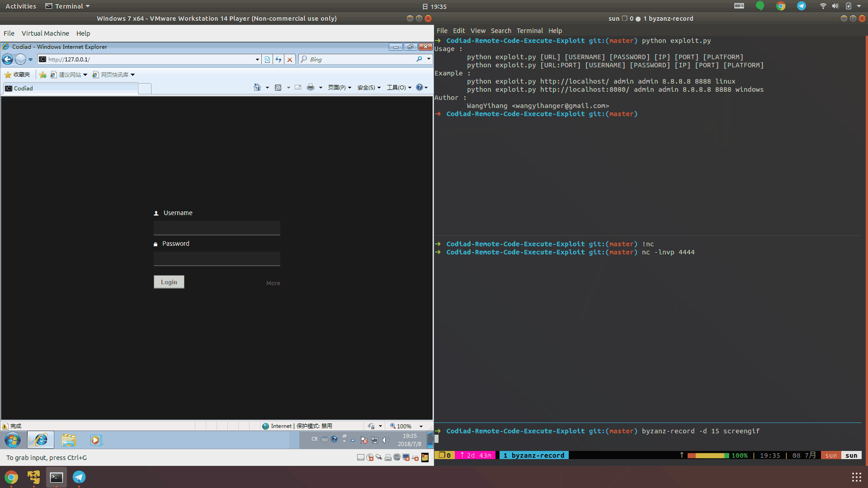The width and height of the screenshot is (868, 488).
Task: Open Telegram from the Ubuntu dock
Action: click(x=79, y=477)
